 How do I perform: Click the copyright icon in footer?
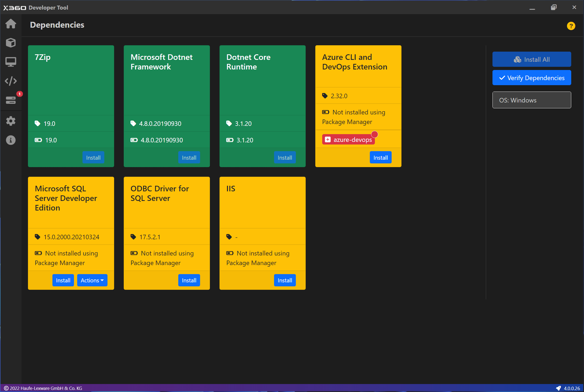pos(6,388)
